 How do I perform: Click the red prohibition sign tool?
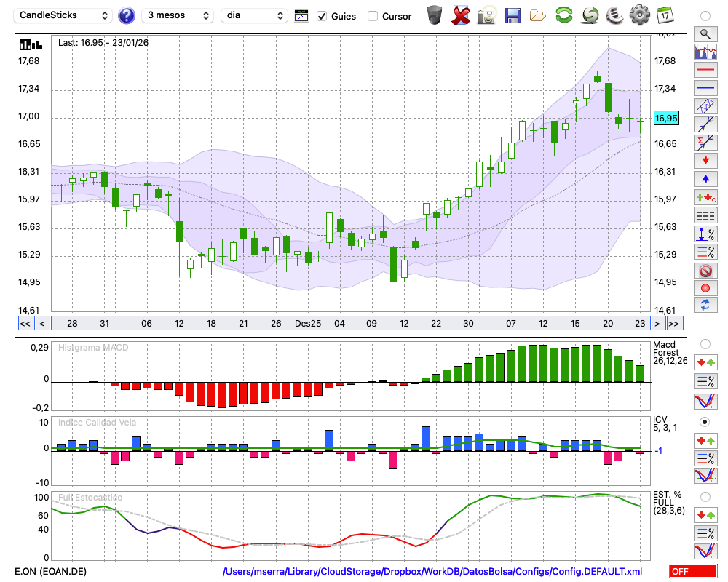pyautogui.click(x=705, y=271)
